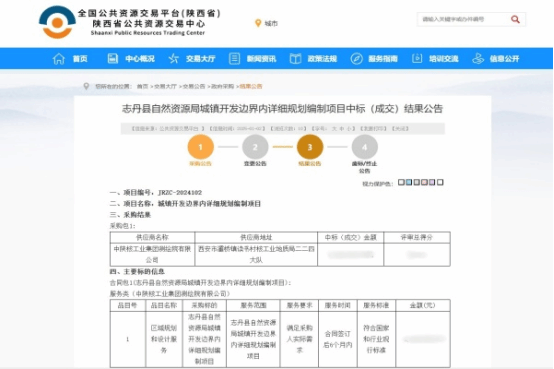
Task: Open the 培训交流 menu item
Action: [x=435, y=58]
